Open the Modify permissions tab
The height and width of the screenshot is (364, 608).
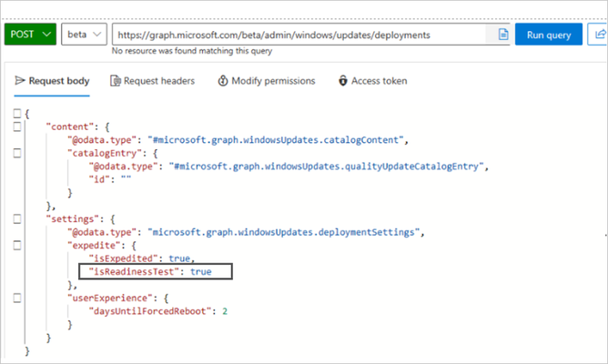click(x=267, y=81)
